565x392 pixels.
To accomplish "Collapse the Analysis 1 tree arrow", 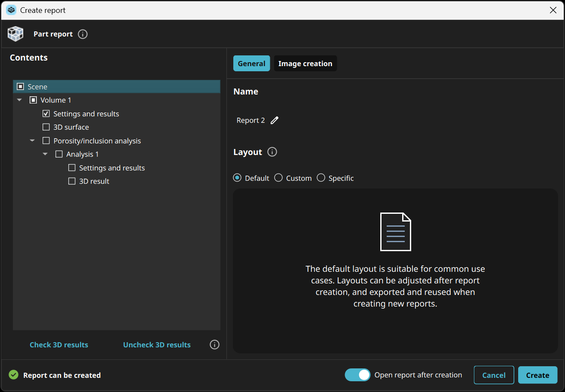I will [x=45, y=154].
